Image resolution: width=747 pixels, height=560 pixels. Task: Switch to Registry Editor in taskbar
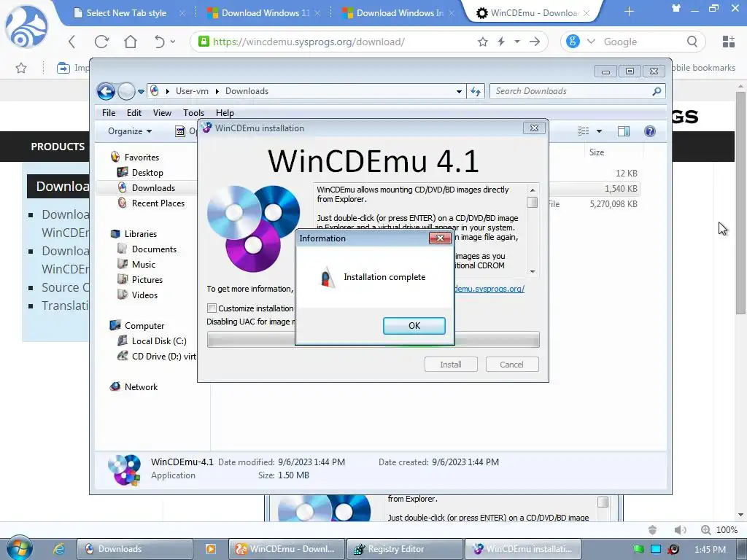pos(404,549)
